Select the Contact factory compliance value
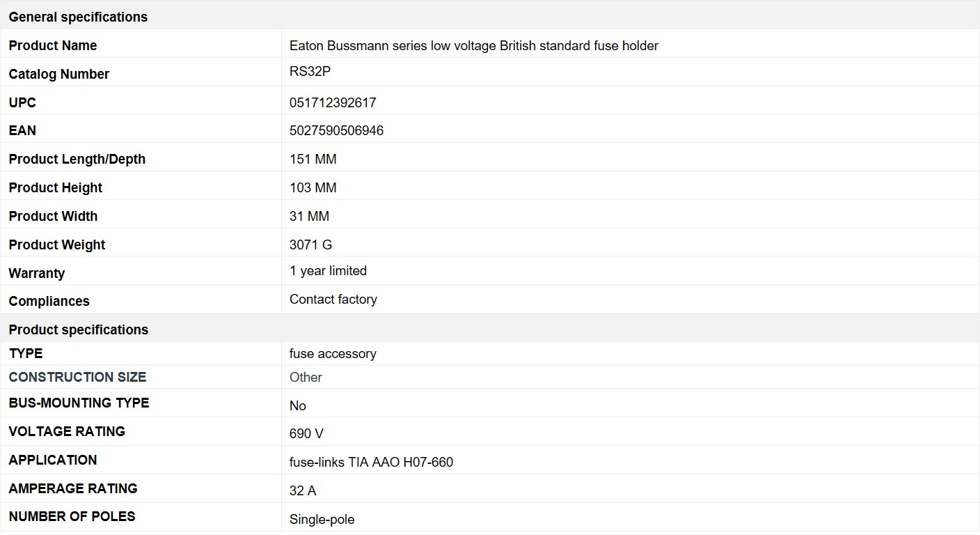The width and height of the screenshot is (980, 535). point(333,299)
